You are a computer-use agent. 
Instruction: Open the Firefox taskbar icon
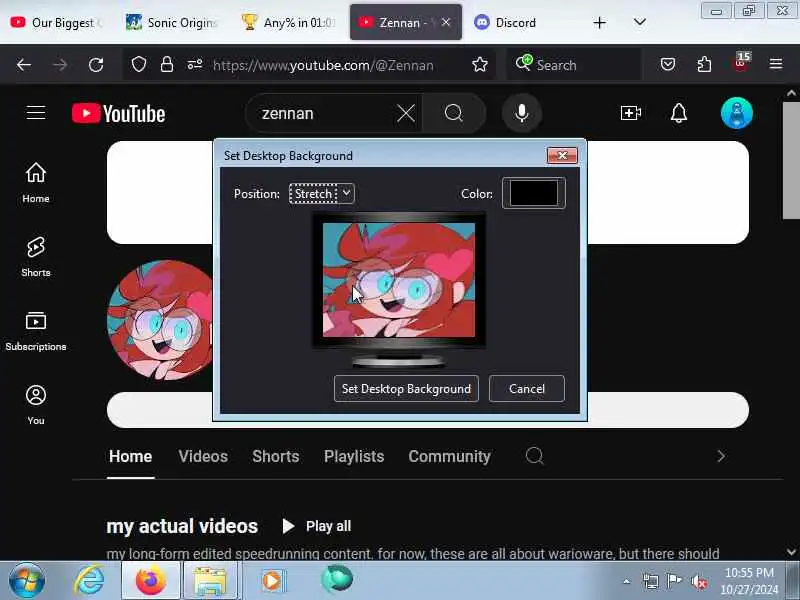151,580
